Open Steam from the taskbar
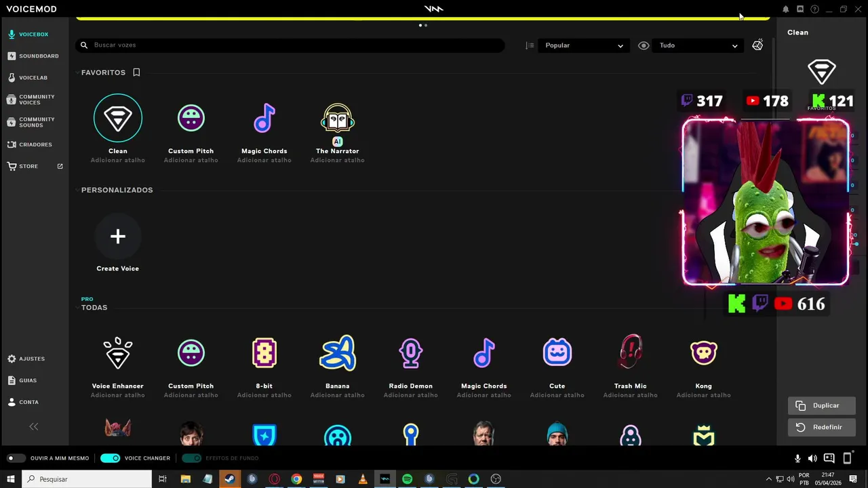The height and width of the screenshot is (488, 868). (x=230, y=479)
